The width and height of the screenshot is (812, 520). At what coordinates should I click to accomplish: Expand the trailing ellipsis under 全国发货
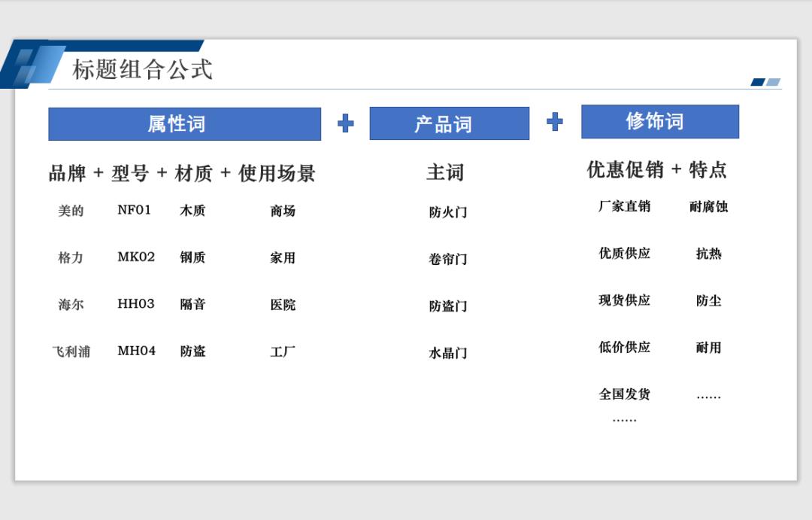click(x=625, y=418)
